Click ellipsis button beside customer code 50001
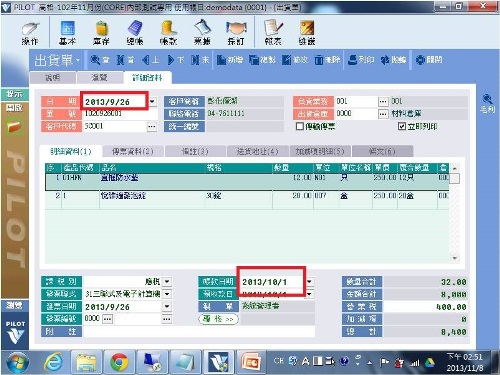The image size is (500, 375). (152, 127)
